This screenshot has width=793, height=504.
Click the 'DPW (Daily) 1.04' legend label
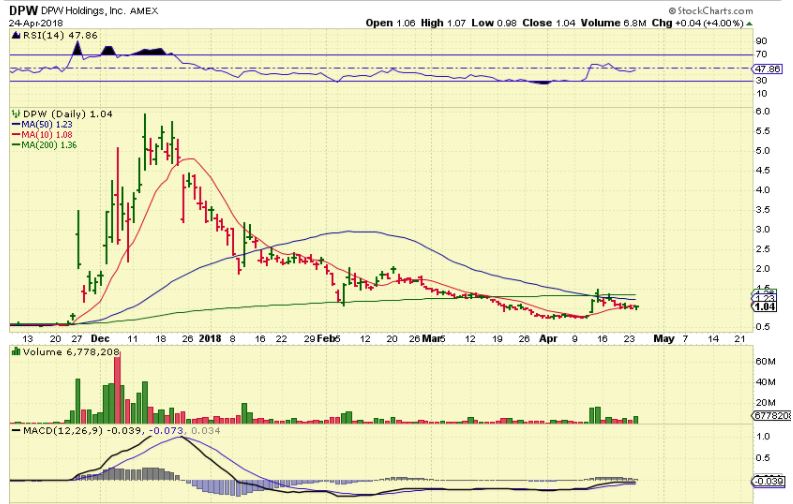(68, 114)
